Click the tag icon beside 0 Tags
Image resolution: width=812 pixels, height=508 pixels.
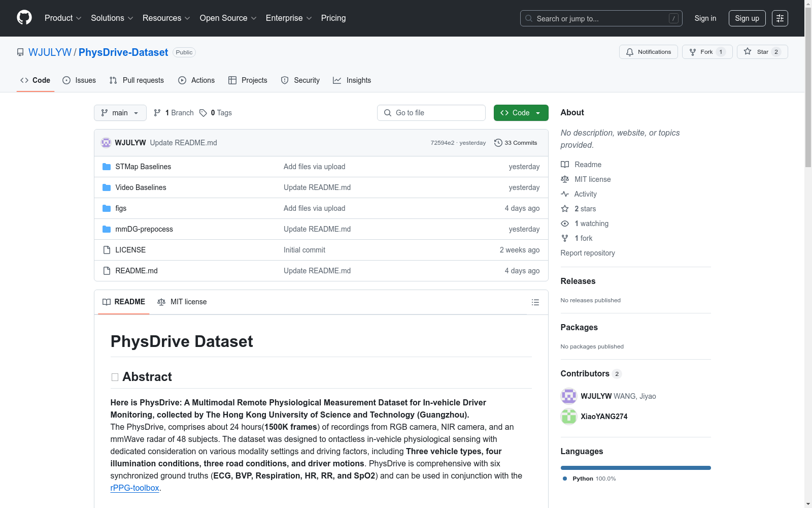(203, 113)
